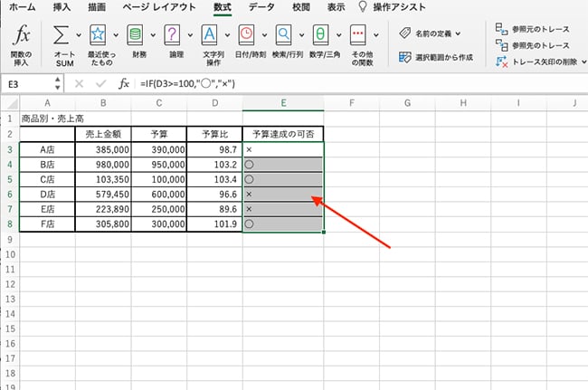Select the "F店" cell

point(47,224)
